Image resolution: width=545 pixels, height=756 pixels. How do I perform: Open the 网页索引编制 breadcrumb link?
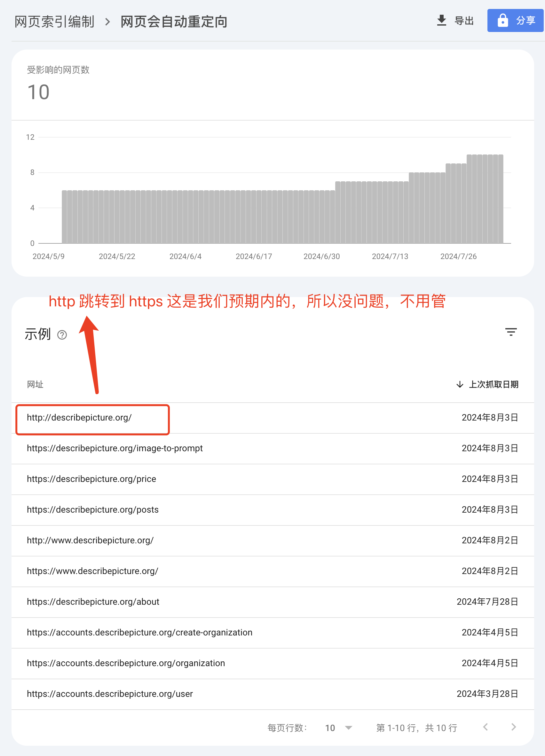[x=54, y=22]
